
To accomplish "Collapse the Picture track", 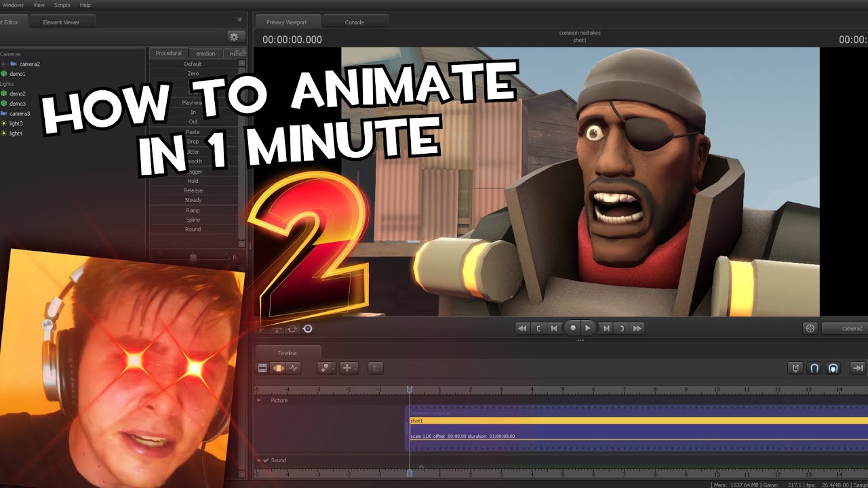I will (258, 401).
